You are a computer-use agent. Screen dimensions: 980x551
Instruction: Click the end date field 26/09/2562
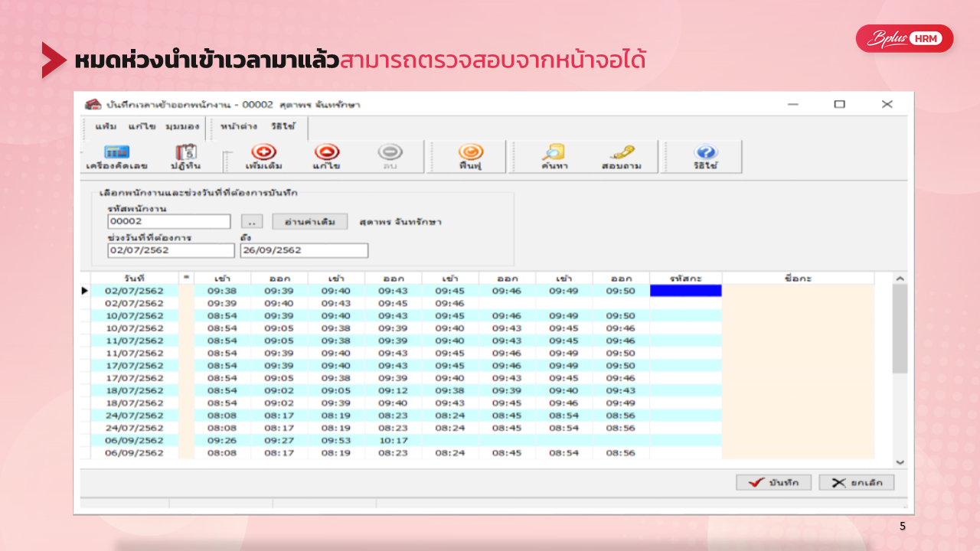tap(304, 250)
